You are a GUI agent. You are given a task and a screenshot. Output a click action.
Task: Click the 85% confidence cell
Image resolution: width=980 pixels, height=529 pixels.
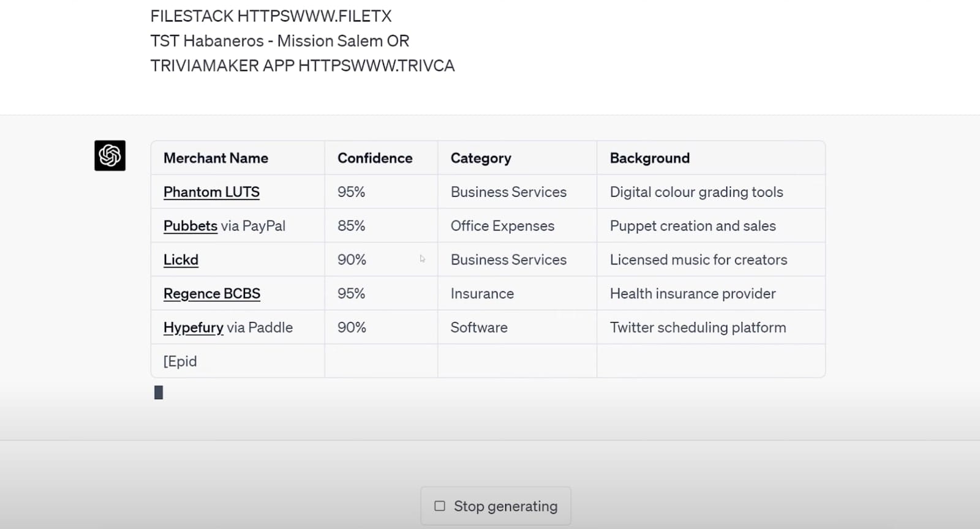[x=351, y=226]
